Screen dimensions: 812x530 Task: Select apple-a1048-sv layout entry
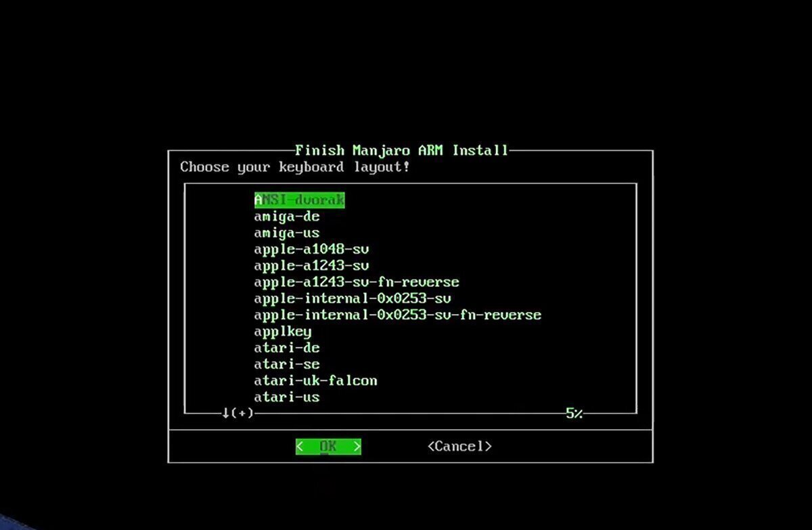[312, 249]
